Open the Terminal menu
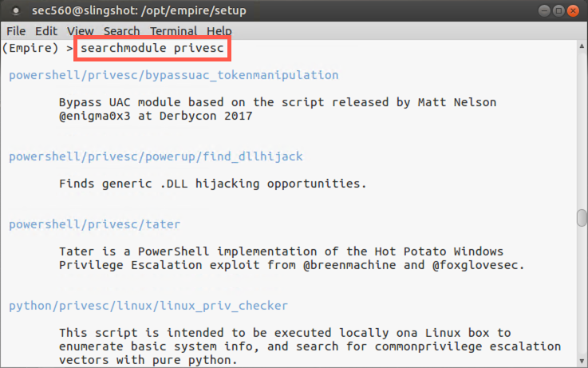 (173, 31)
